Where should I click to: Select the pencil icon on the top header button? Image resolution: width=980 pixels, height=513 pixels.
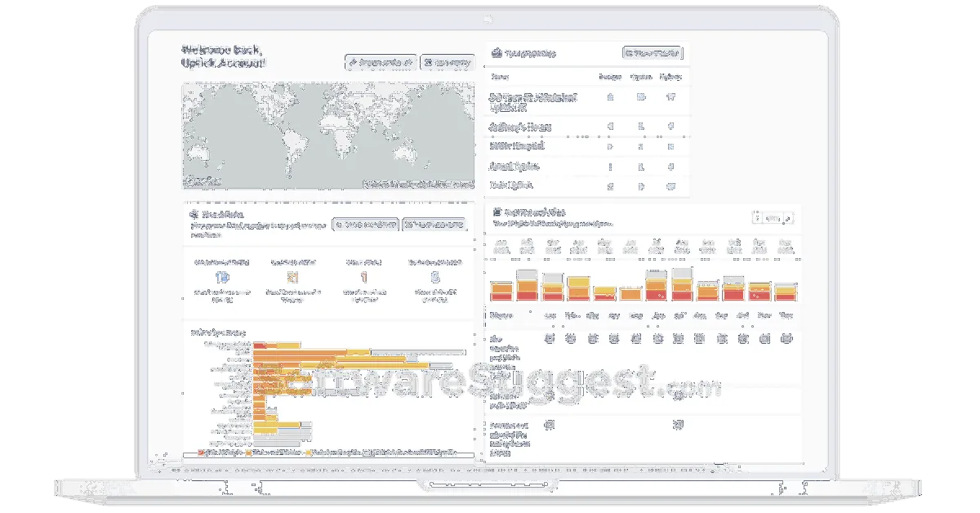click(355, 60)
